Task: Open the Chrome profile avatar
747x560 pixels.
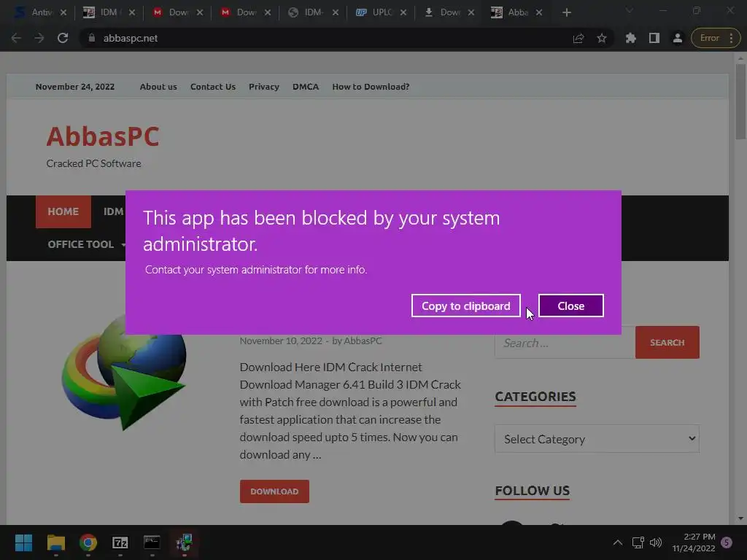Action: point(678,38)
